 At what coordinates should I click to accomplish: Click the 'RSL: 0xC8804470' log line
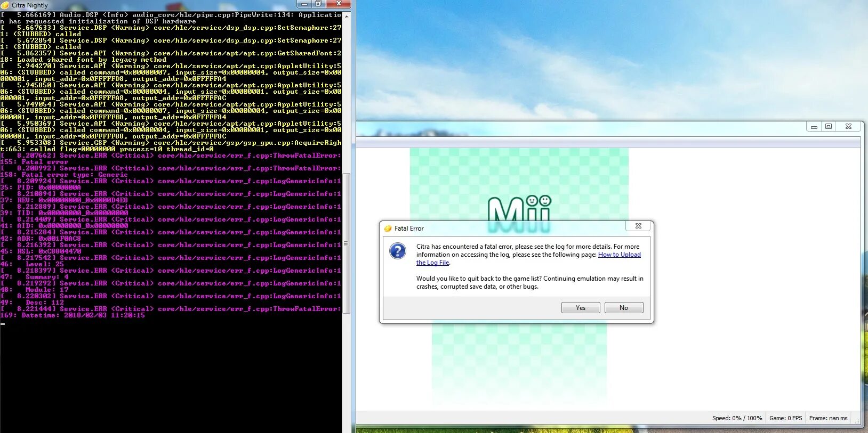(x=41, y=251)
